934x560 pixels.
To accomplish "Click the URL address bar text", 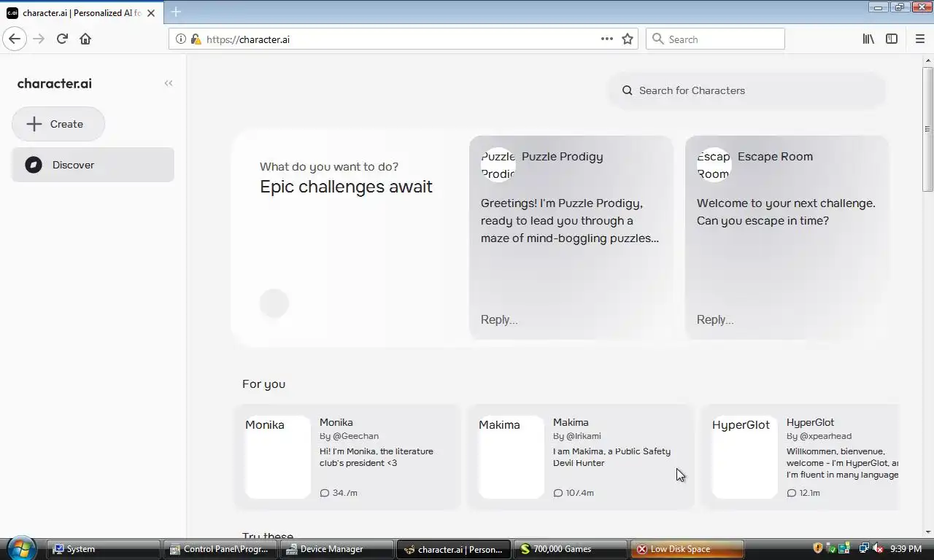I will (248, 39).
